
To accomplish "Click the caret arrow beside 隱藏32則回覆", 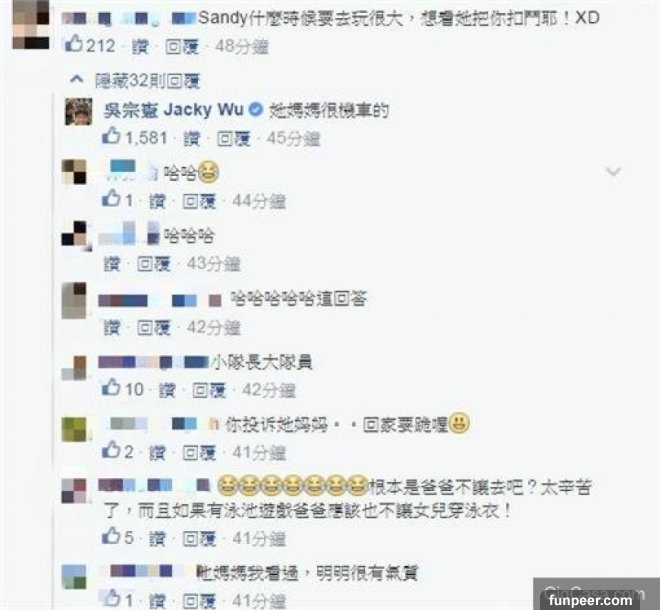I will (76, 79).
